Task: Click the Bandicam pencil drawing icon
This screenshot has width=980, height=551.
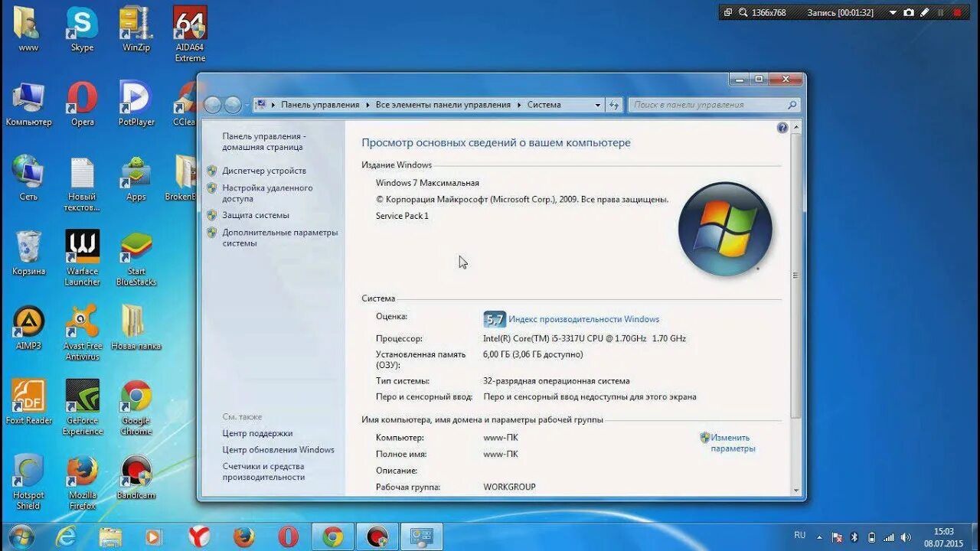Action: point(924,12)
